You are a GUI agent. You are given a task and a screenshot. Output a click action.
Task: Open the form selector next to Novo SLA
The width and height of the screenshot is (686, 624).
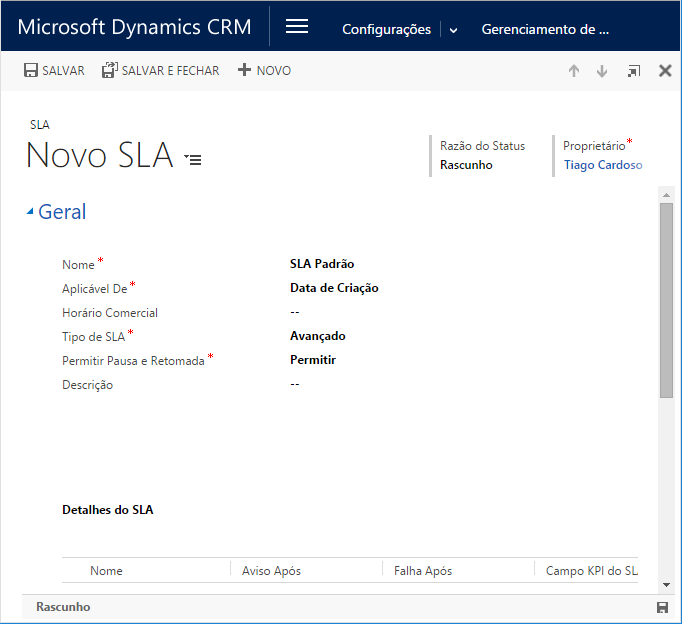click(193, 159)
